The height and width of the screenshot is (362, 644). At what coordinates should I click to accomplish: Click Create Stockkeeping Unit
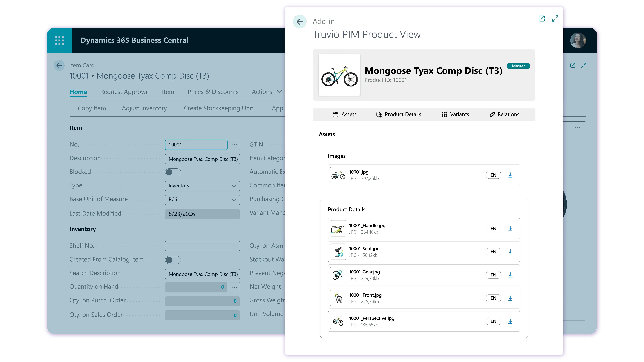coord(218,108)
